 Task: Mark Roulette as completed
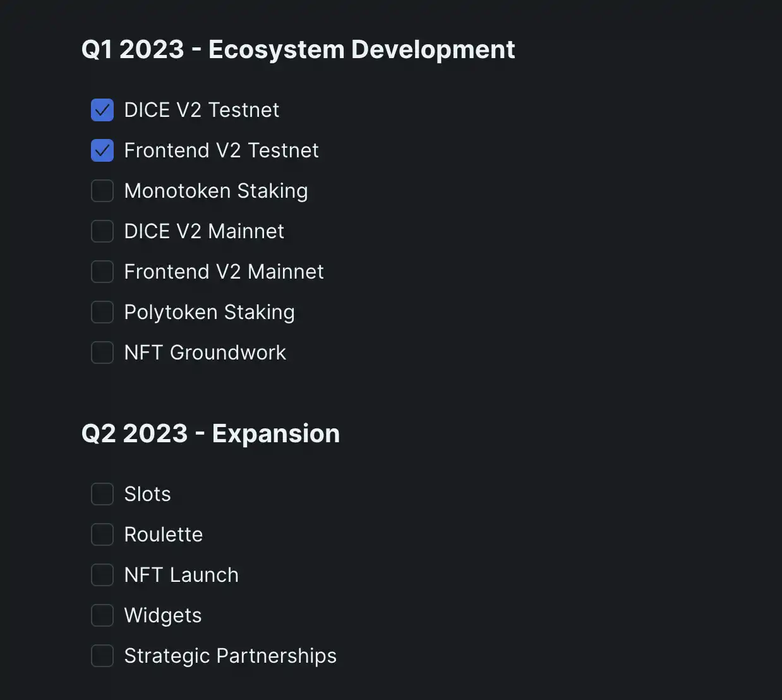tap(102, 534)
